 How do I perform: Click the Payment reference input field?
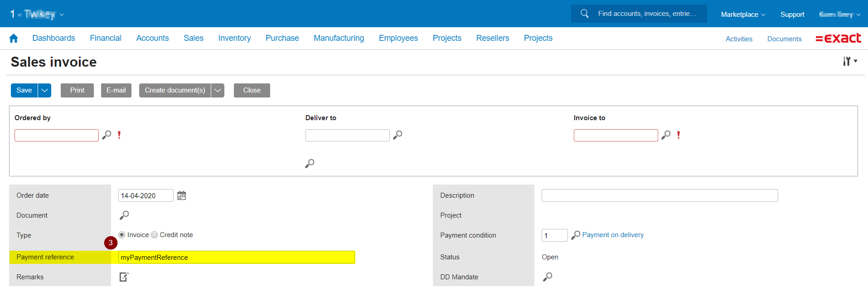[x=236, y=257]
